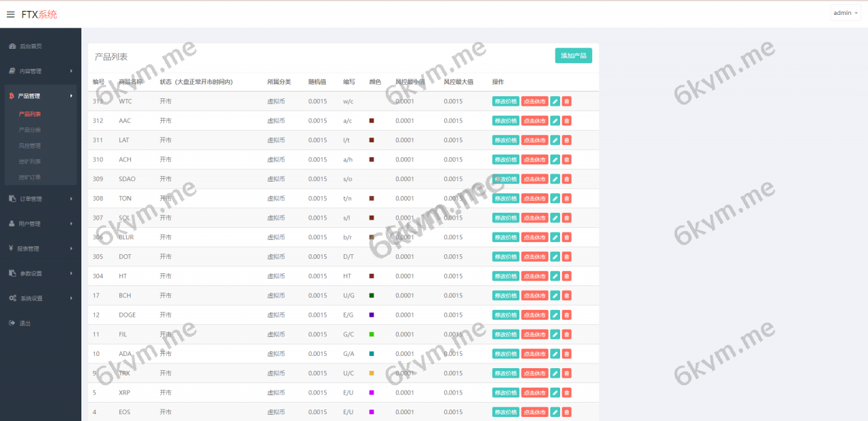Delete the BCH product via trash icon

[x=567, y=296]
